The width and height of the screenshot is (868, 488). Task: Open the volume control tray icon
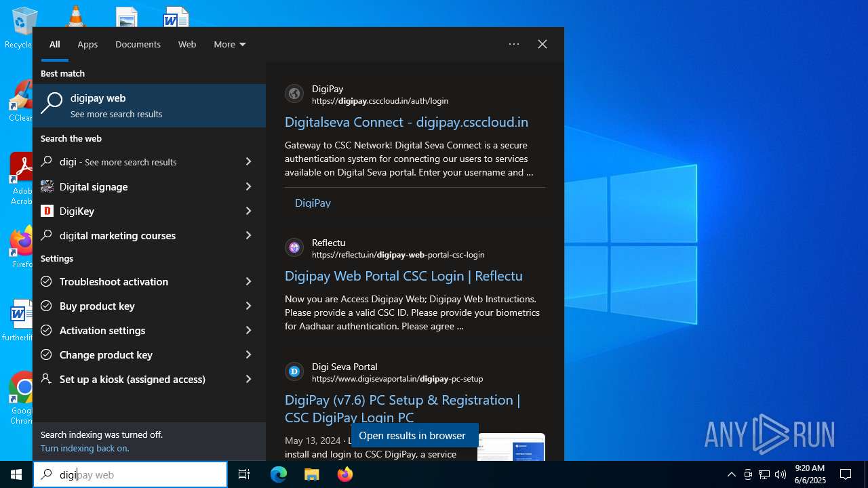[781, 474]
